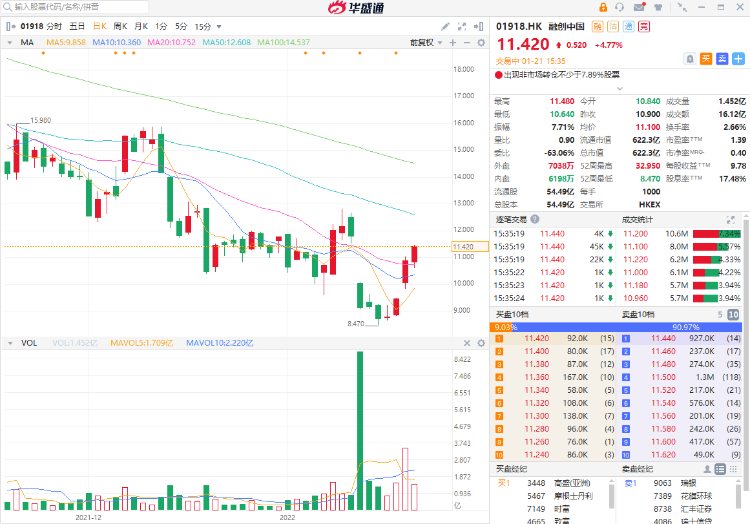Click the 11.100 row volume distribution bar
This screenshot has width=750, height=524.
[x=717, y=247]
